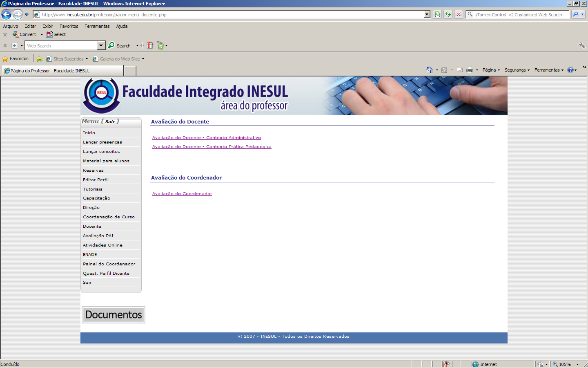Open the Ferramentas command bar dropdown
The height and width of the screenshot is (368, 588).
click(549, 70)
